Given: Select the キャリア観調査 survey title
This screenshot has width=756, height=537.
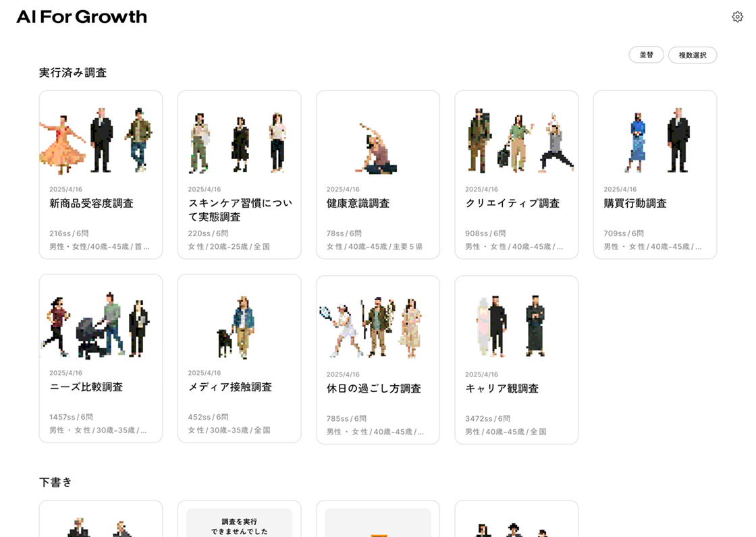Looking at the screenshot, I should point(502,389).
